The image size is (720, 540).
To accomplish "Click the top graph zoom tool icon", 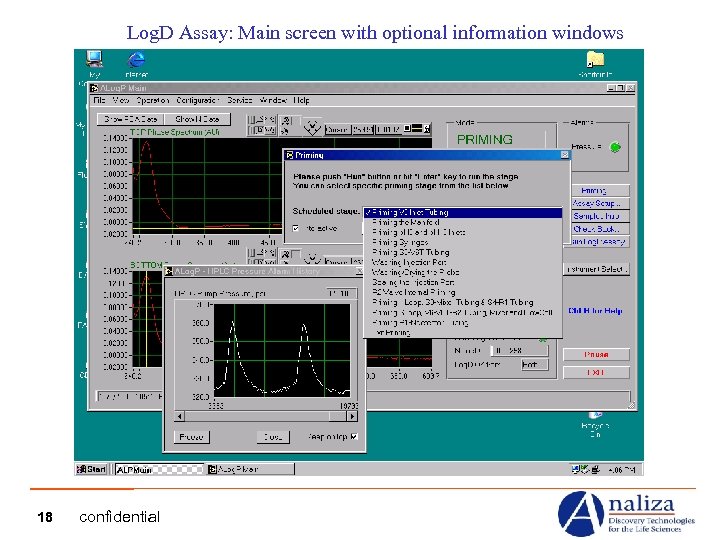I will click(x=287, y=121).
